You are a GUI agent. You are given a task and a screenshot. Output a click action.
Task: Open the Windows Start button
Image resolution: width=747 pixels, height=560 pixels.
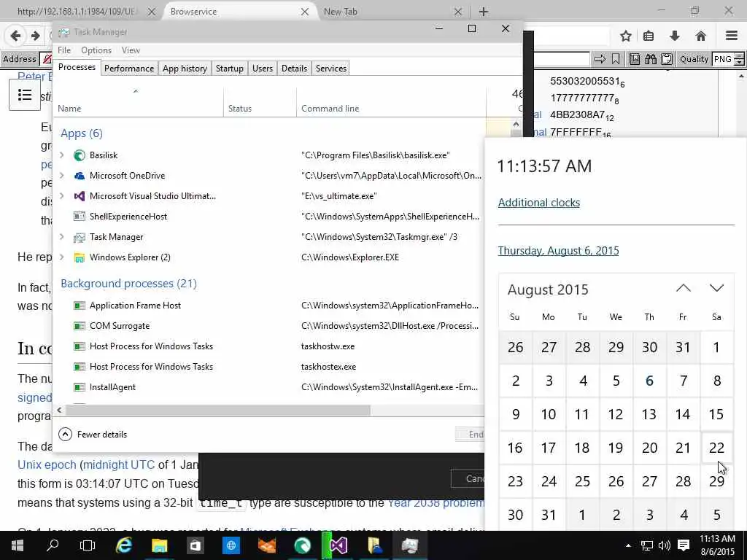point(18,545)
